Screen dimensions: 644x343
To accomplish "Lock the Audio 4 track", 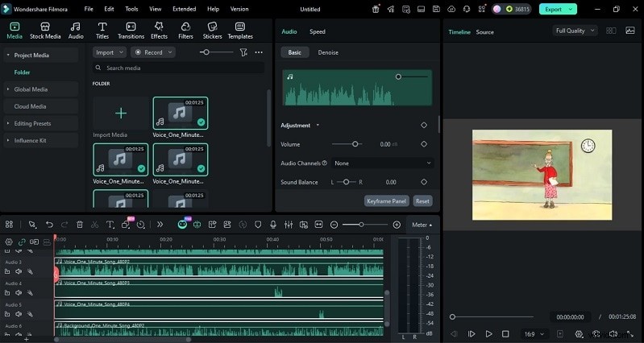I will point(7,292).
